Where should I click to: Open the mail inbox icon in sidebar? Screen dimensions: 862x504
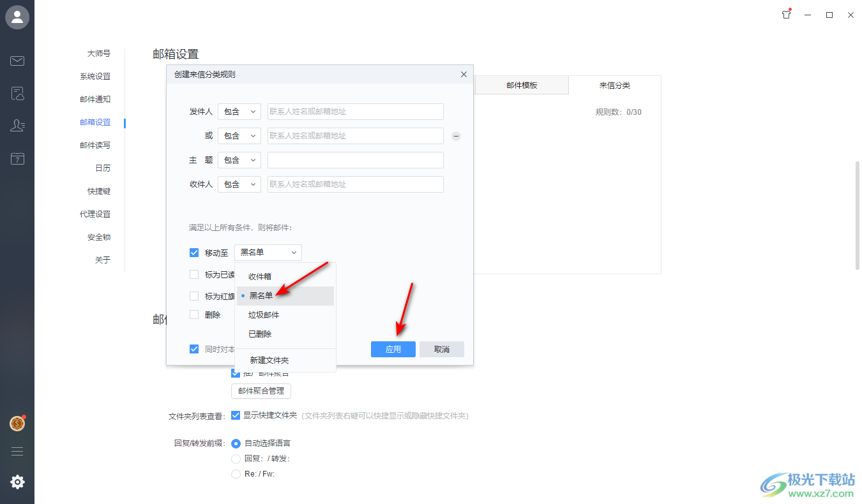tap(17, 61)
